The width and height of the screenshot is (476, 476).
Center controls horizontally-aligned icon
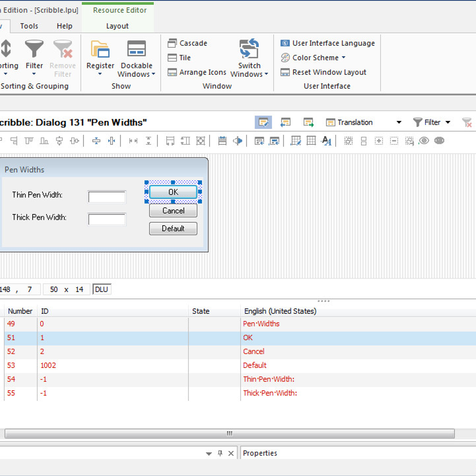pos(59,141)
